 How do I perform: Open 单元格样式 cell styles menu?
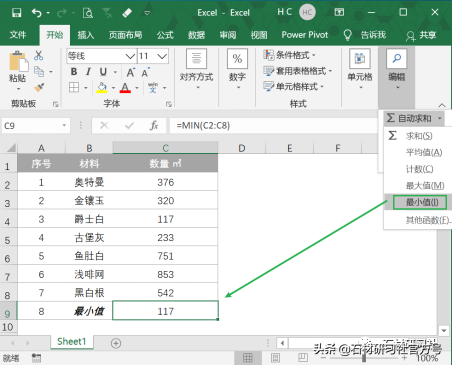(x=293, y=87)
